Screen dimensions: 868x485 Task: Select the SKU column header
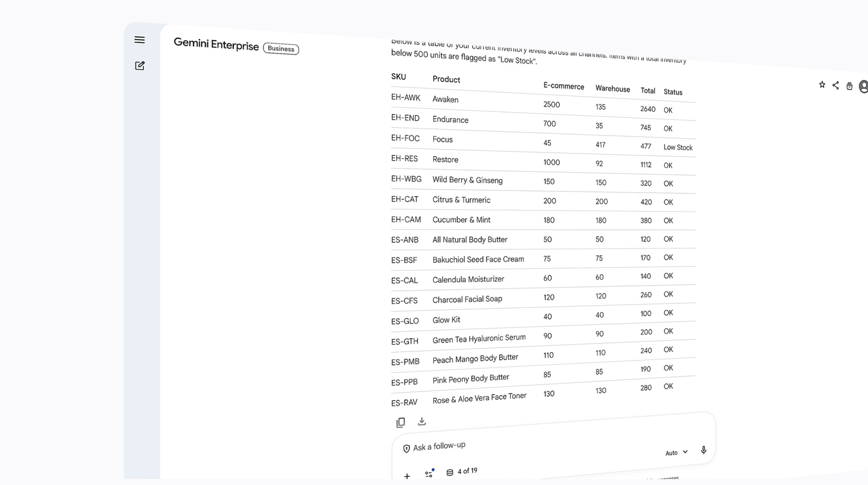(x=398, y=77)
